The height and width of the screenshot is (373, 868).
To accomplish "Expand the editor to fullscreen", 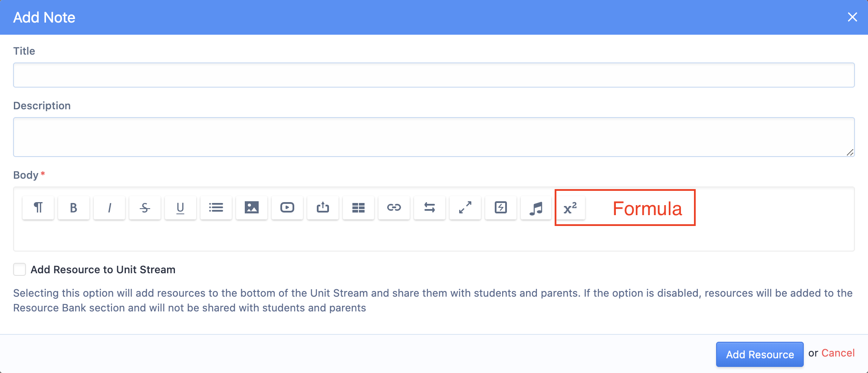I will point(465,208).
